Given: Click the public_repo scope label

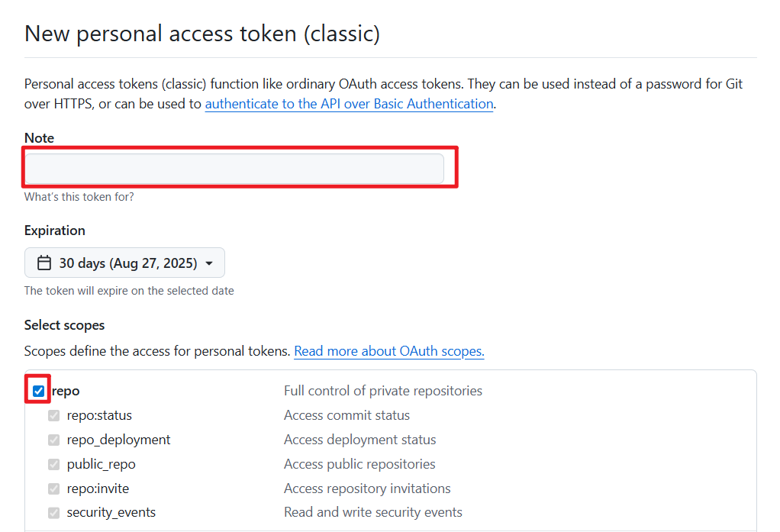Looking at the screenshot, I should [101, 464].
